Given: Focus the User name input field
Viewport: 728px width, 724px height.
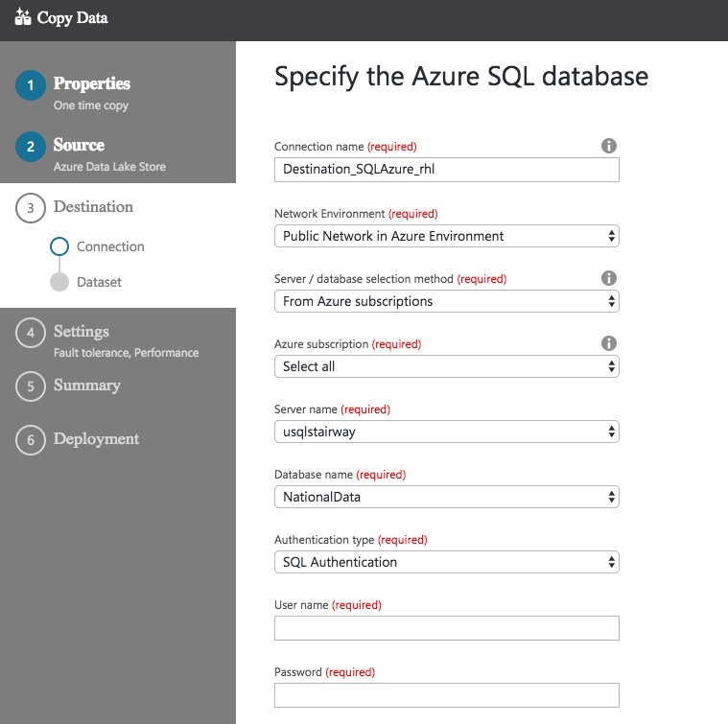Looking at the screenshot, I should tap(447, 628).
